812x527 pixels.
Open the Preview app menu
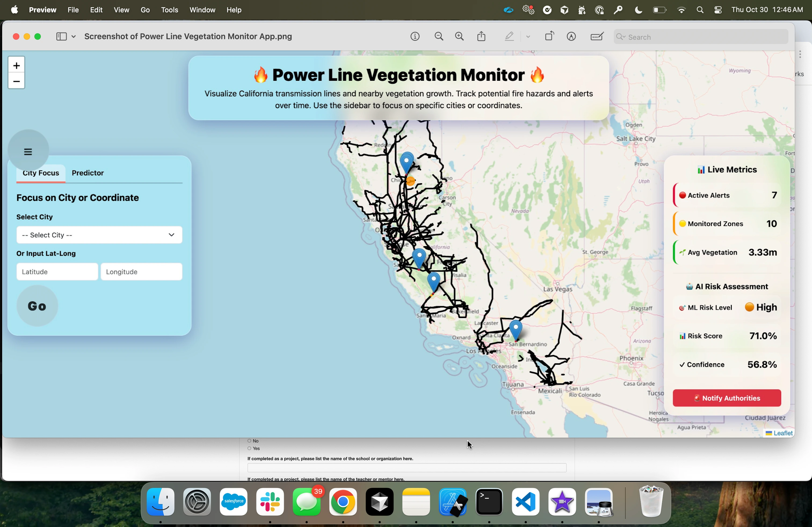click(x=43, y=10)
